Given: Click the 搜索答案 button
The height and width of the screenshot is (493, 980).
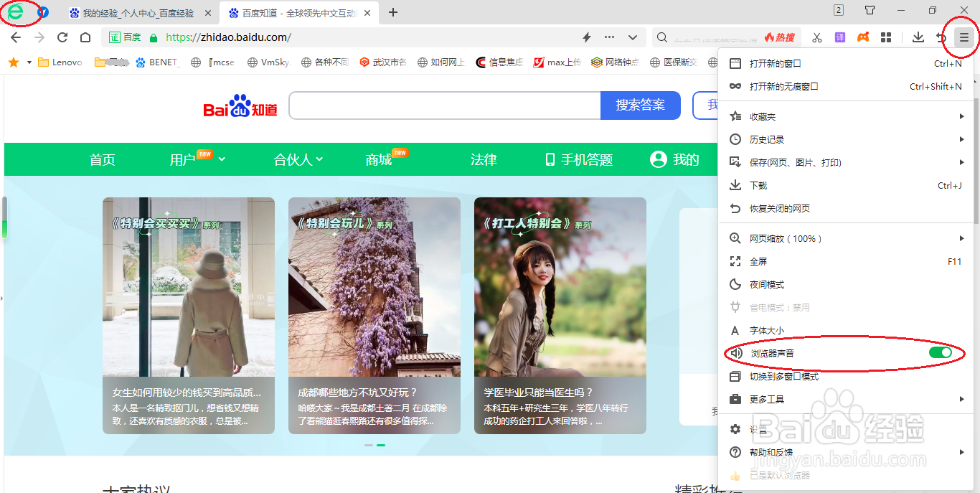Looking at the screenshot, I should (x=640, y=105).
